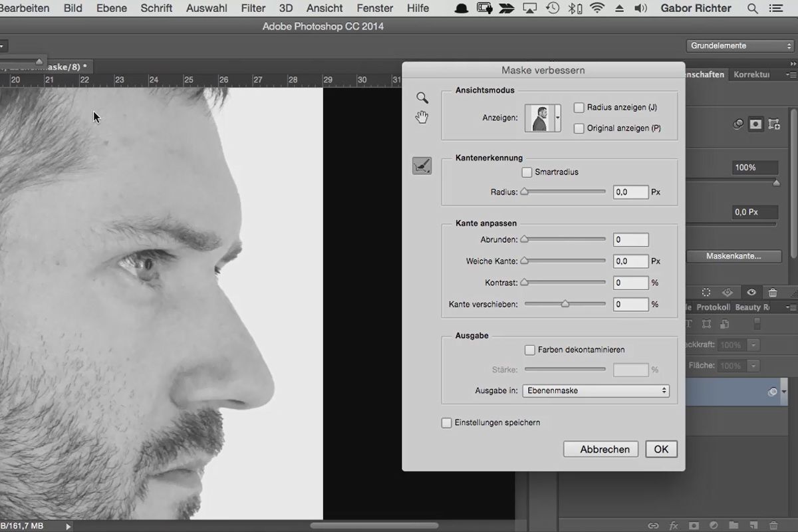Enable the Smartradius checkbox
Viewport: 798px width, 532px height.
coord(527,172)
